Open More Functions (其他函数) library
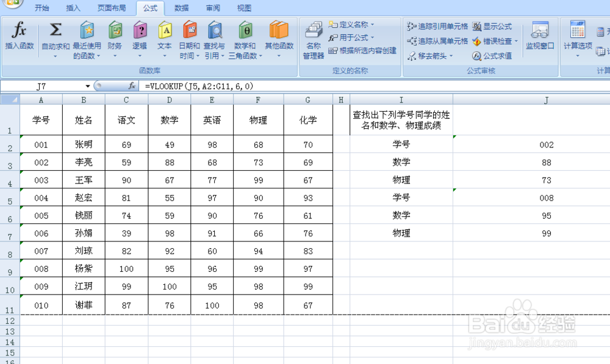 point(279,40)
